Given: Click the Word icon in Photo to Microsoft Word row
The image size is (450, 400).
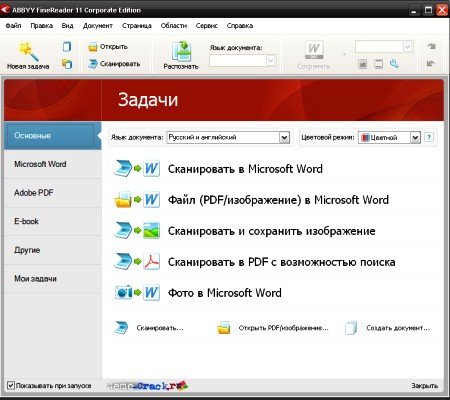Looking at the screenshot, I should pyautogui.click(x=152, y=292).
